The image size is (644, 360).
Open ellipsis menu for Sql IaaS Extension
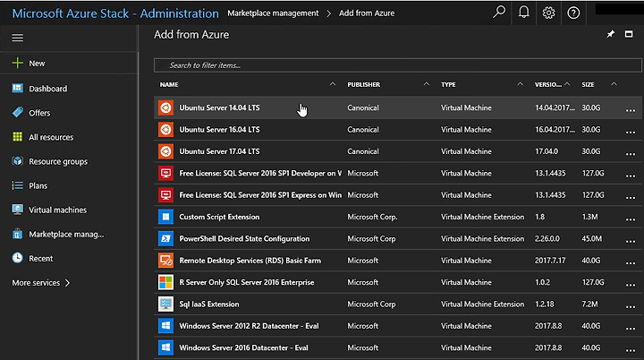click(x=631, y=306)
